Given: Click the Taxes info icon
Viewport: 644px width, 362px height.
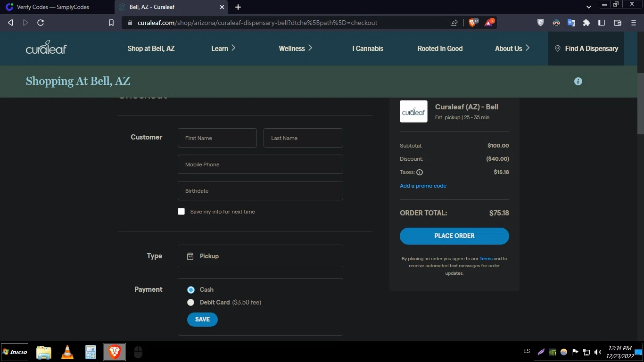Looking at the screenshot, I should [x=420, y=173].
